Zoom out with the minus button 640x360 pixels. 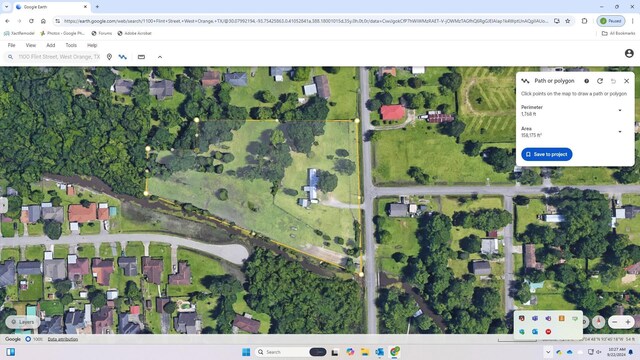tap(614, 322)
